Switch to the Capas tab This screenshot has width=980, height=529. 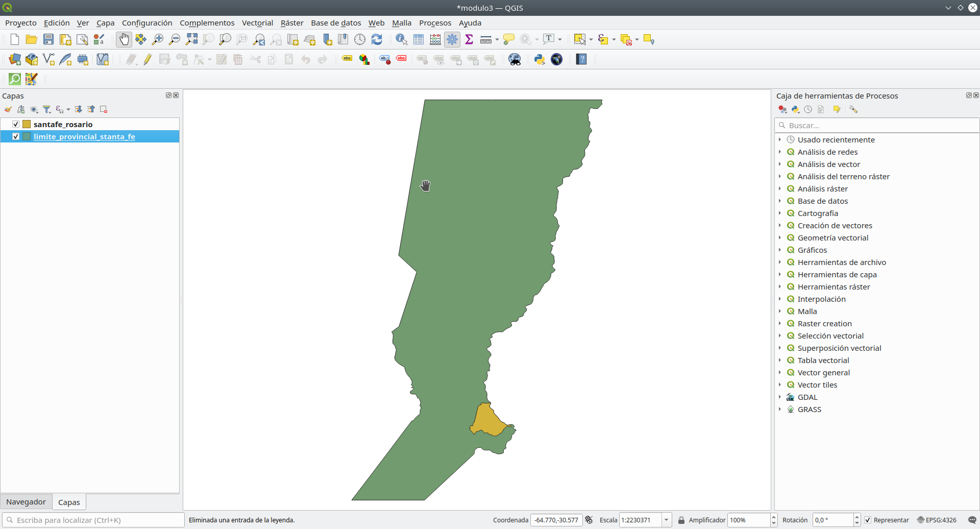coord(69,502)
